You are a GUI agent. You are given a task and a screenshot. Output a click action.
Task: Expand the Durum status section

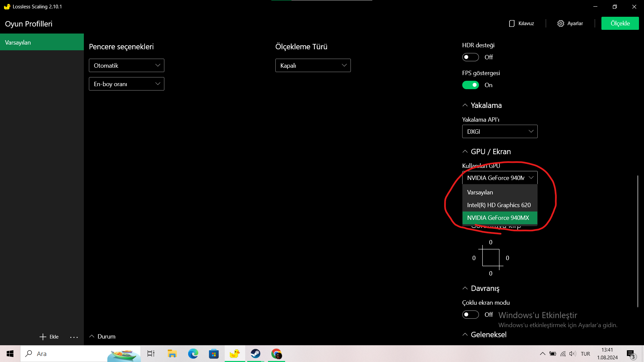[x=103, y=337]
